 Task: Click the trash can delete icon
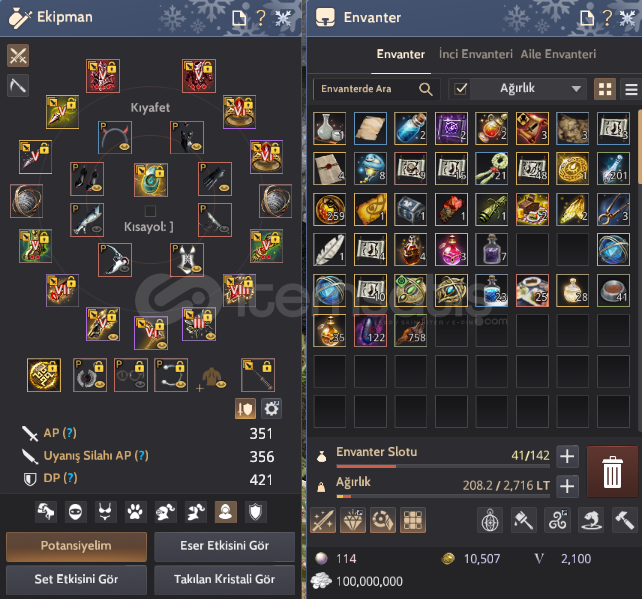(x=612, y=472)
